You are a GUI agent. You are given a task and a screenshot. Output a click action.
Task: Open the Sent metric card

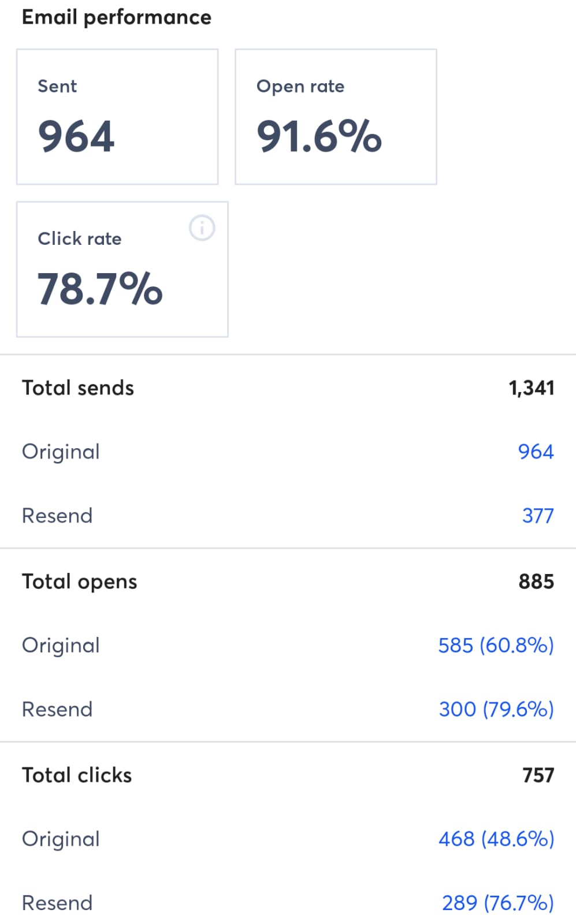click(117, 117)
